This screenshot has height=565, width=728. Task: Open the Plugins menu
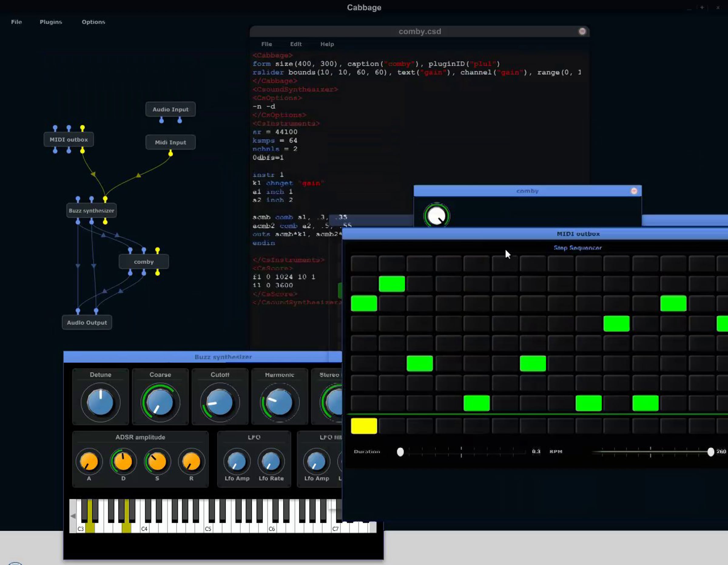click(51, 22)
